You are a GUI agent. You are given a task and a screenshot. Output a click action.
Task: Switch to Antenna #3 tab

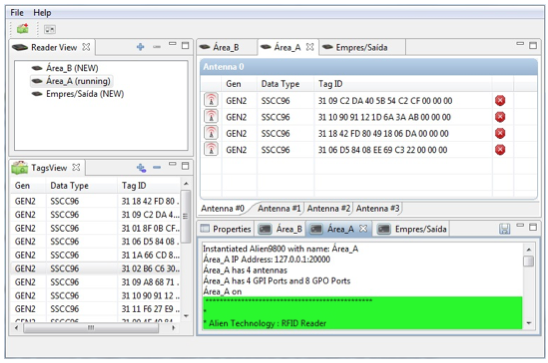point(377,209)
